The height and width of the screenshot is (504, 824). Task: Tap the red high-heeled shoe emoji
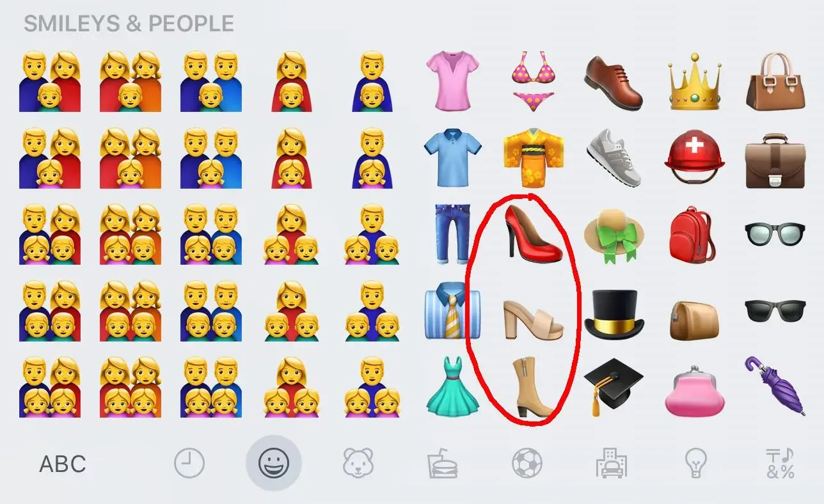[533, 233]
